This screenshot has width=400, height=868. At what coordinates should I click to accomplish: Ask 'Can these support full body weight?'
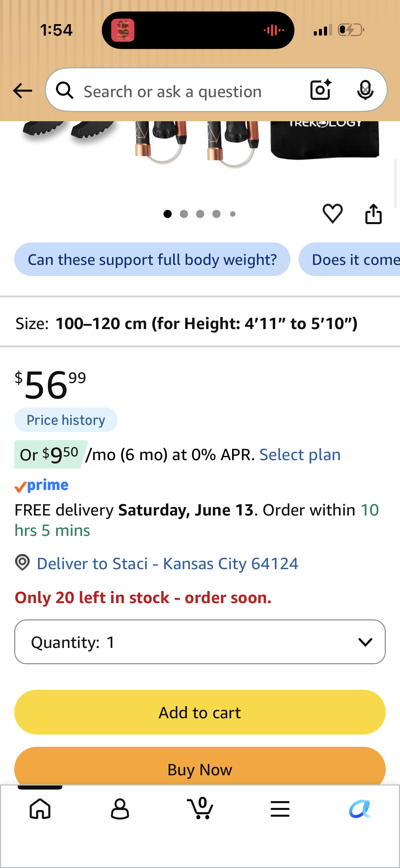pos(152,259)
